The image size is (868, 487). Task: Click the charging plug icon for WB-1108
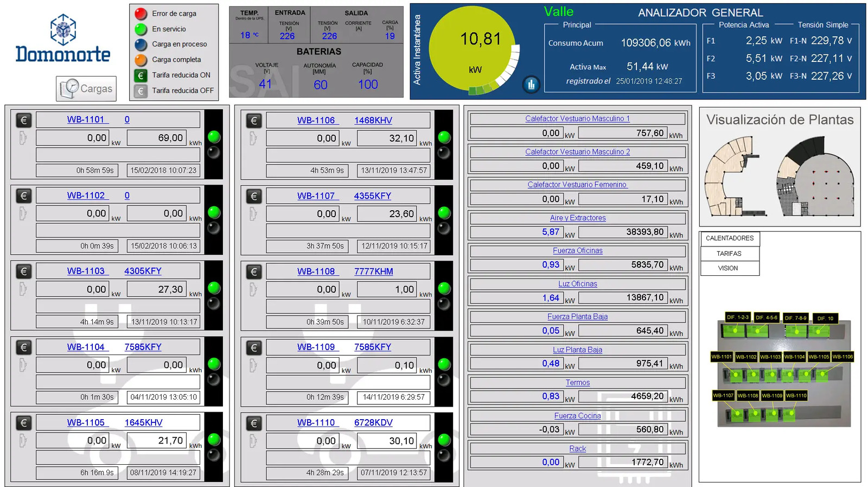pyautogui.click(x=253, y=289)
